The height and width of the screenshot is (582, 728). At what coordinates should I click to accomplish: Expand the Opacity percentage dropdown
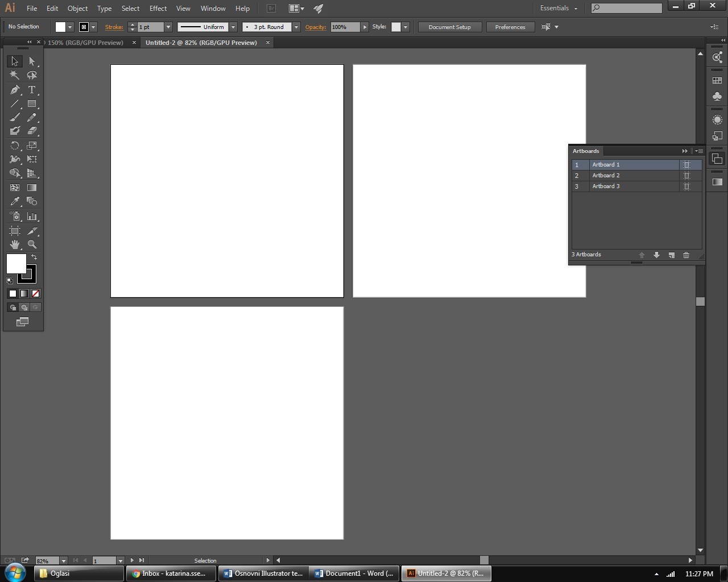coord(365,27)
